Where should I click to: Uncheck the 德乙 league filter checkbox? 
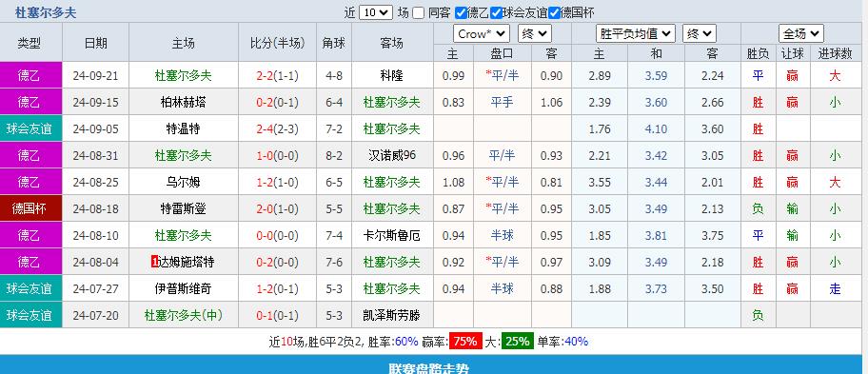click(461, 12)
